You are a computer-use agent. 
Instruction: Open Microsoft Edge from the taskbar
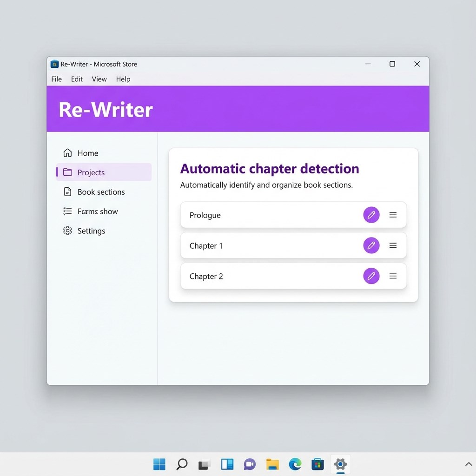295,463
